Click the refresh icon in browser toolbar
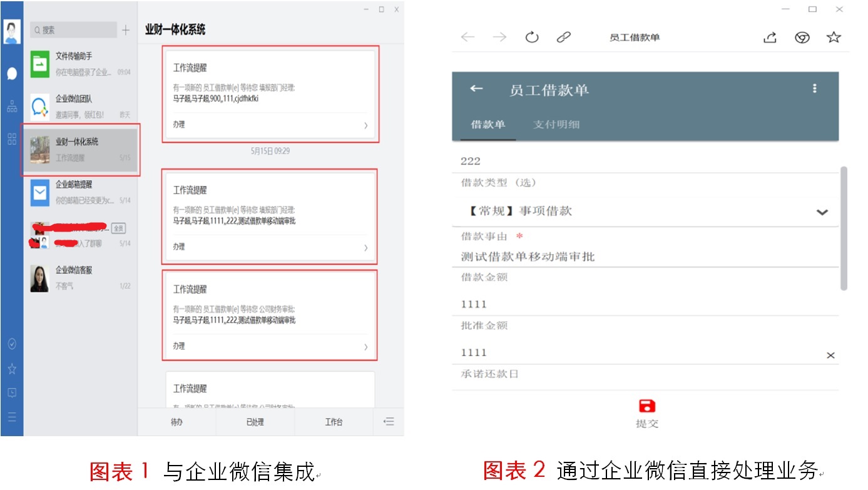This screenshot has width=868, height=490. tap(532, 38)
